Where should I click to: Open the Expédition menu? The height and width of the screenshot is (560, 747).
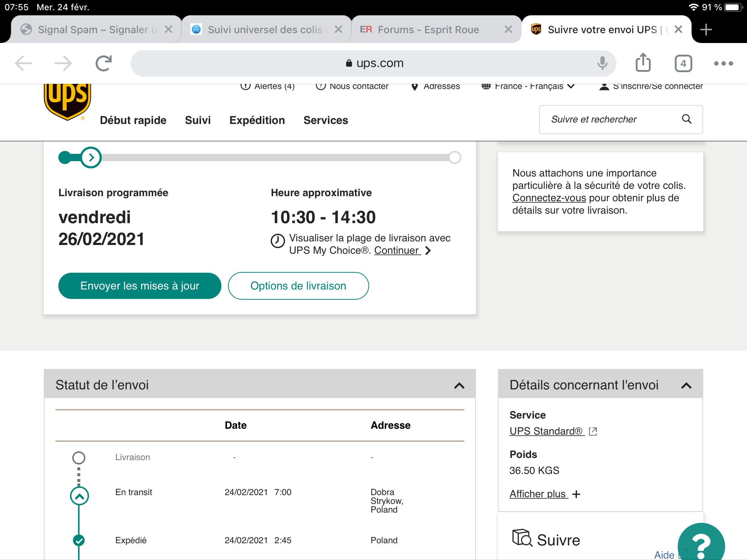pyautogui.click(x=257, y=120)
